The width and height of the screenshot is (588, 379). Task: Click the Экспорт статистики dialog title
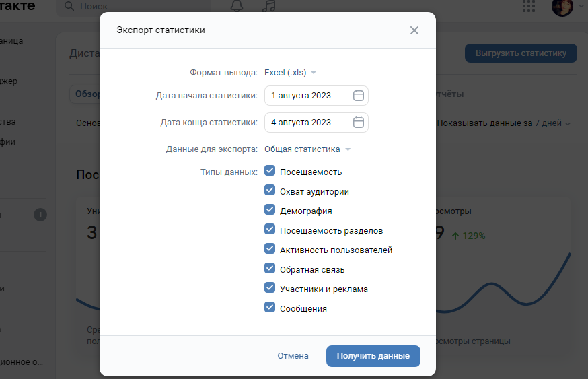pyautogui.click(x=161, y=30)
